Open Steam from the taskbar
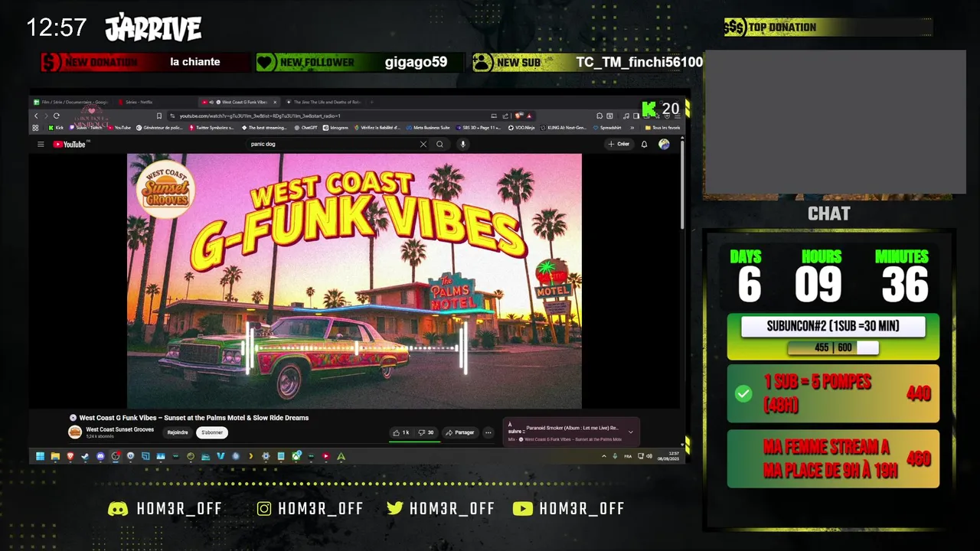980x551 pixels. coord(85,456)
